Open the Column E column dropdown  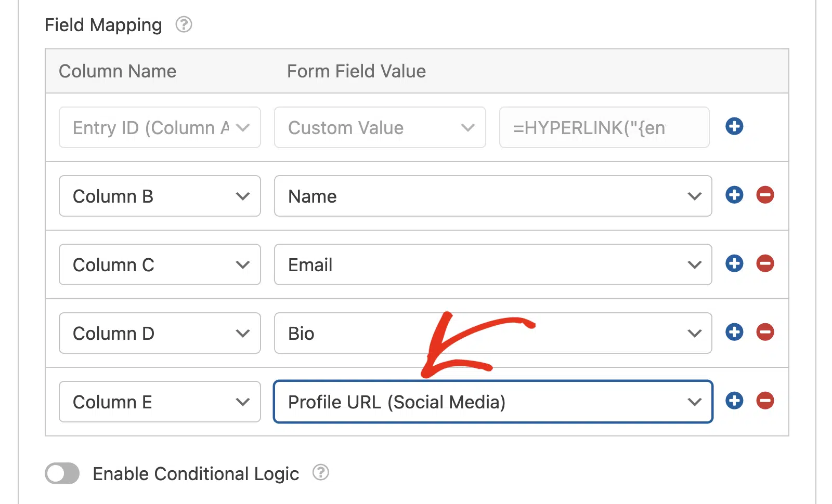tap(160, 402)
